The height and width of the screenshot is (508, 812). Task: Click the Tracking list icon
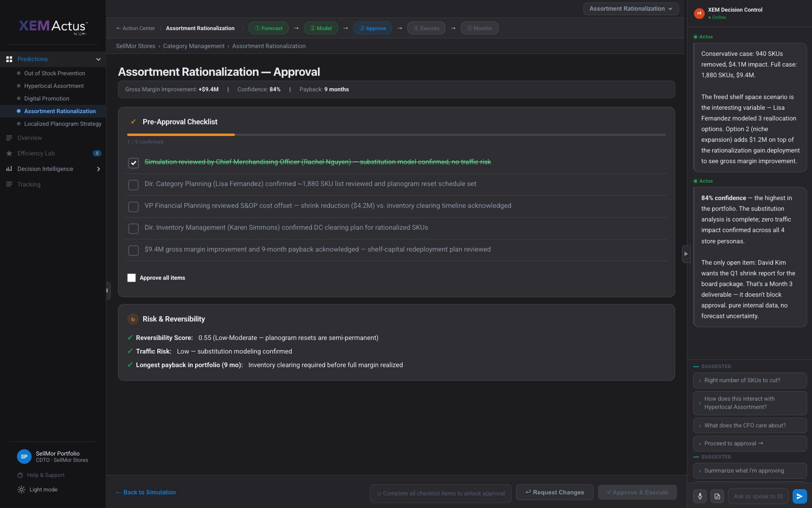[9, 185]
